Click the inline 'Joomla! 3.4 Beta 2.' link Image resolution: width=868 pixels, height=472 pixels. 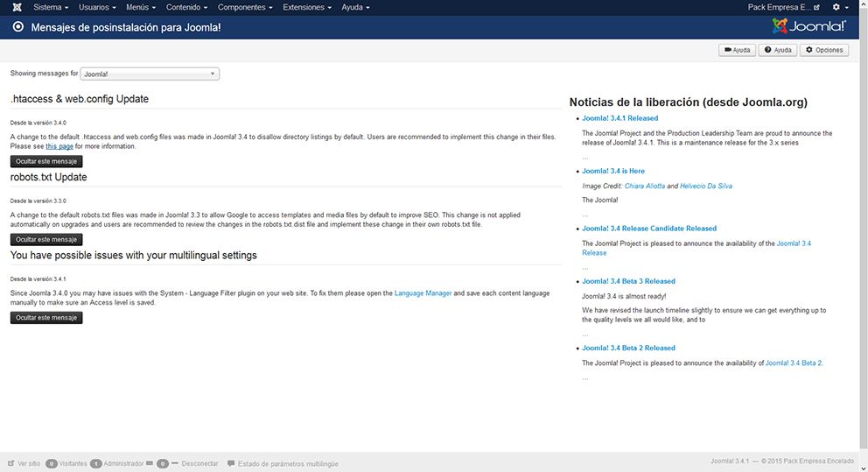click(794, 363)
